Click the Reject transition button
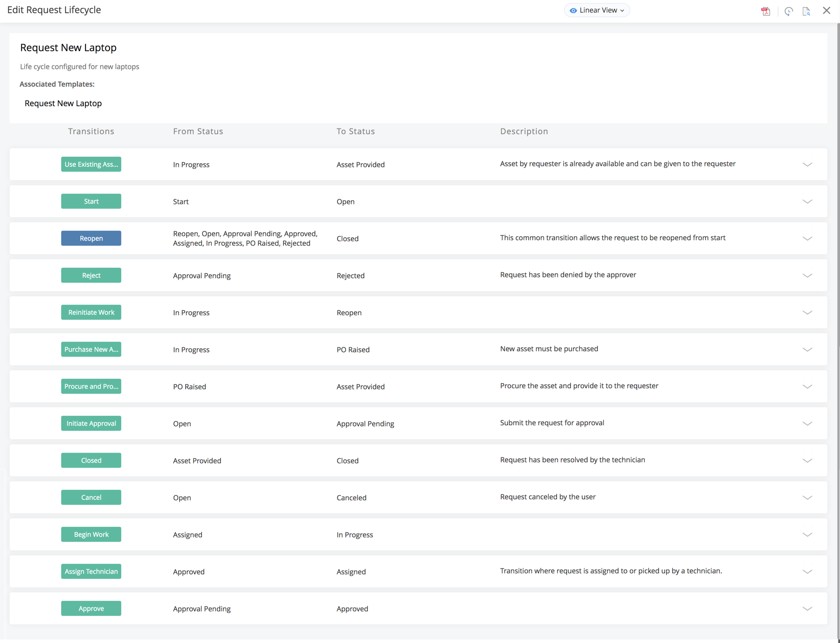 91,275
